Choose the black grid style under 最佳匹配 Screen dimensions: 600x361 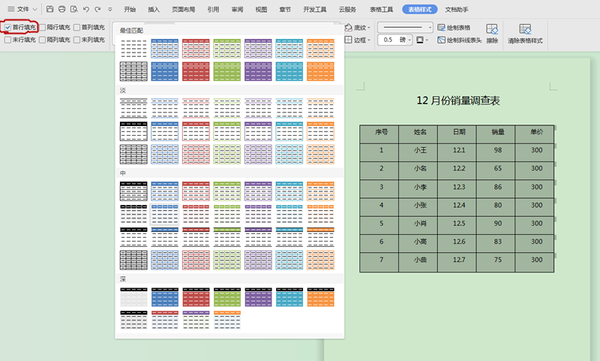tap(134, 72)
